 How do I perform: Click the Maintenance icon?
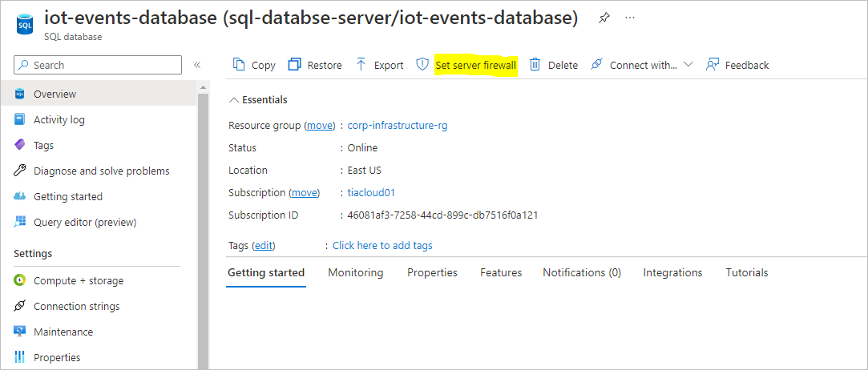click(20, 332)
